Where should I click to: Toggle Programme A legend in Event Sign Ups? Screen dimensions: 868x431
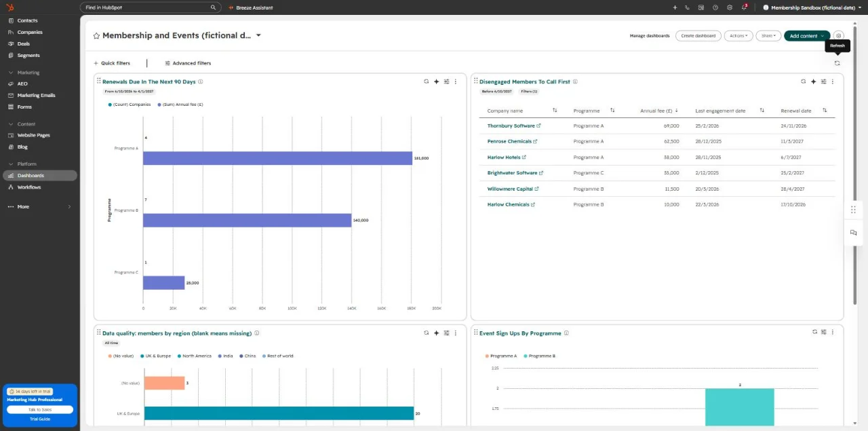(x=501, y=356)
